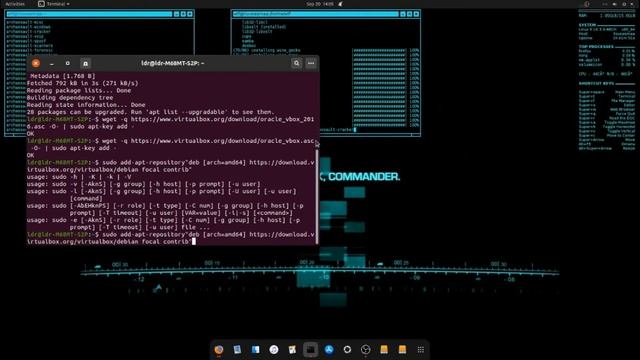Click the 'Fetched 792 kB in 3s' line
This screenshot has width=640, height=360.
coord(82,83)
